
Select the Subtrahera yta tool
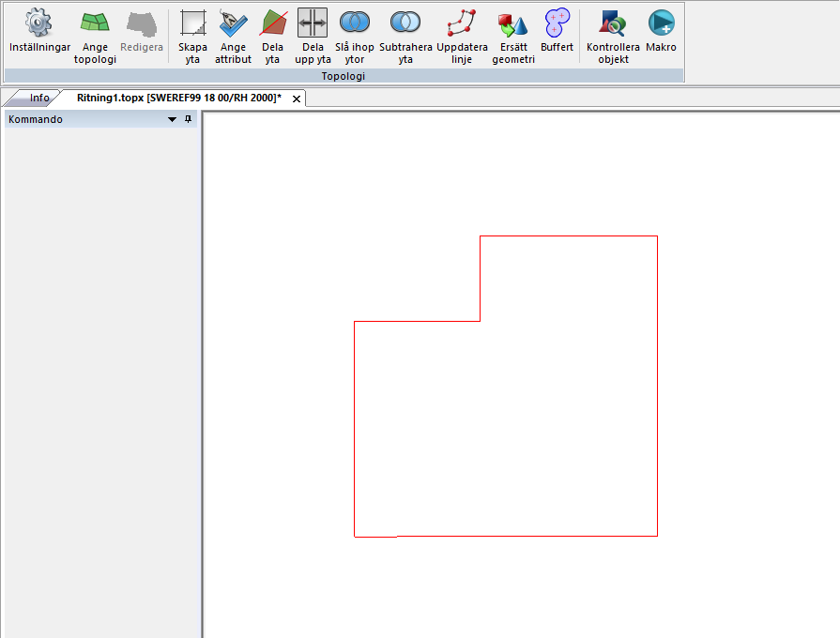(405, 36)
